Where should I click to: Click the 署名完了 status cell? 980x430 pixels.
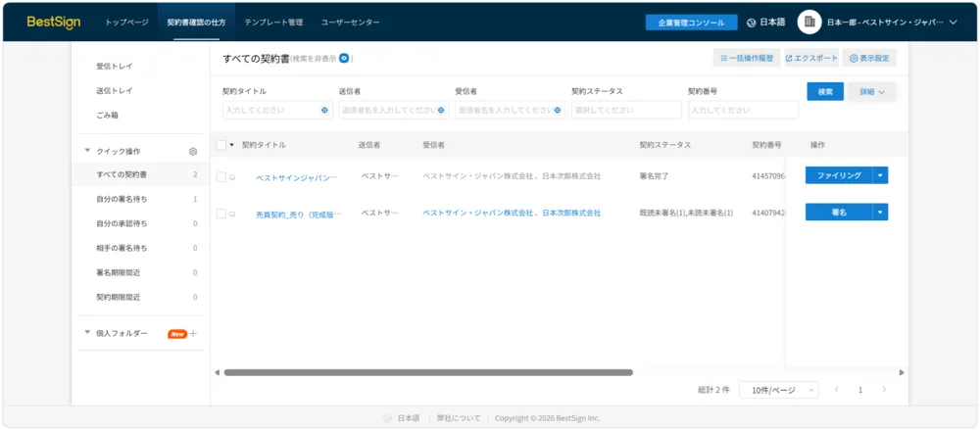[654, 176]
